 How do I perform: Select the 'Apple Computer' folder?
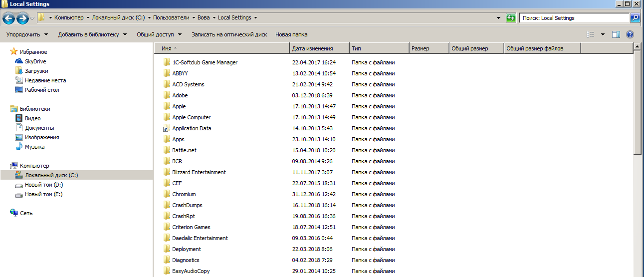click(x=192, y=117)
